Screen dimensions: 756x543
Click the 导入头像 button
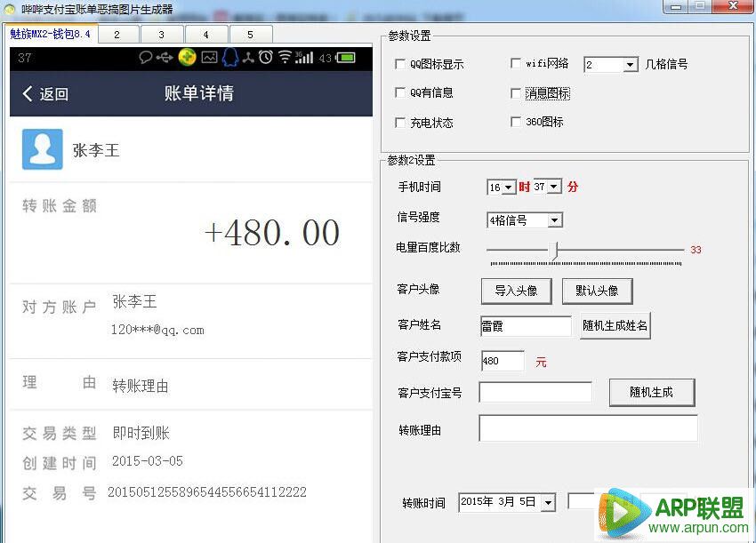(517, 291)
